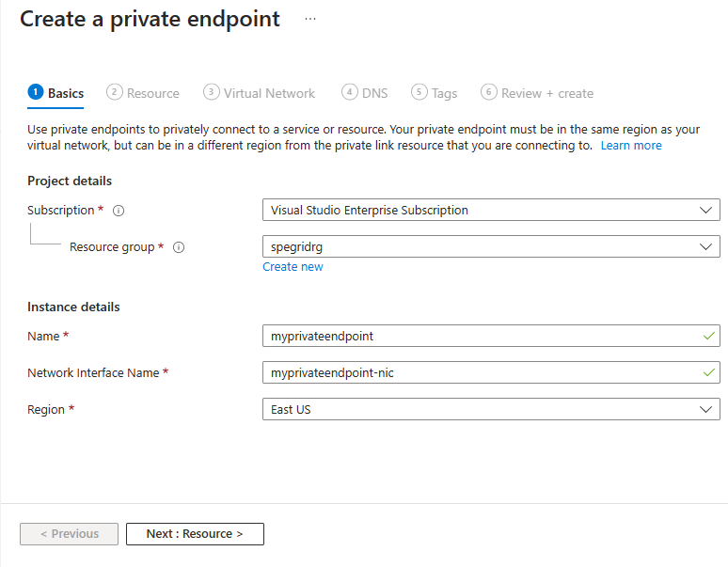Go to the Virtual Network tab
Screen dimensions: 728x567
point(259,93)
